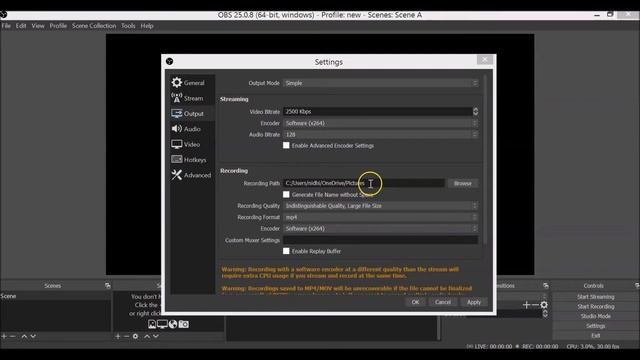
Task: Open the Edit menu
Action: tap(21, 26)
